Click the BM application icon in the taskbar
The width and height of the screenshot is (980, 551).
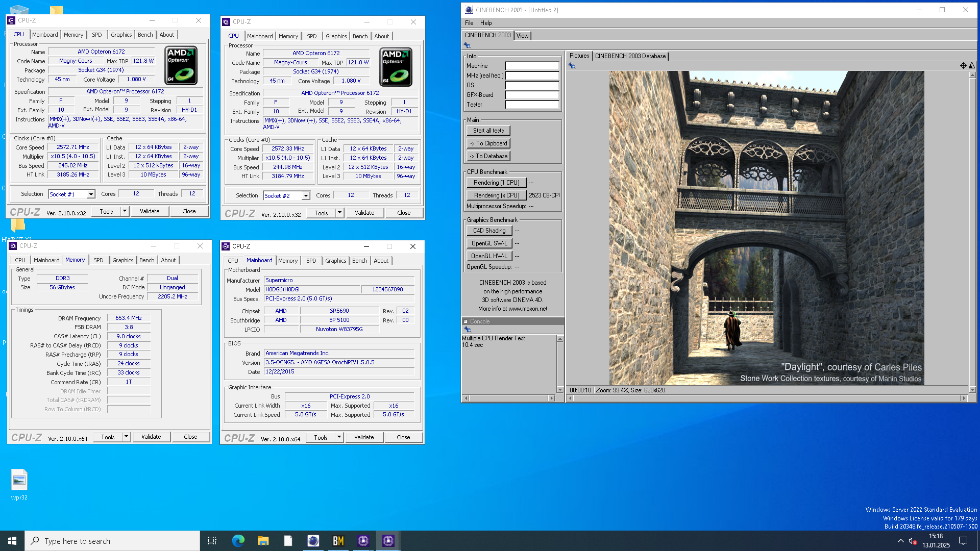[x=338, y=541]
